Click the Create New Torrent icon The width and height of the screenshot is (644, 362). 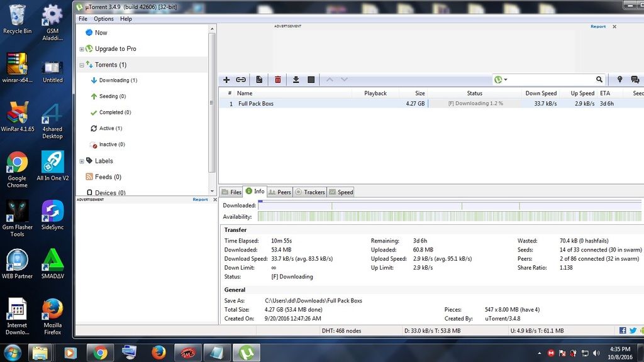point(259,80)
